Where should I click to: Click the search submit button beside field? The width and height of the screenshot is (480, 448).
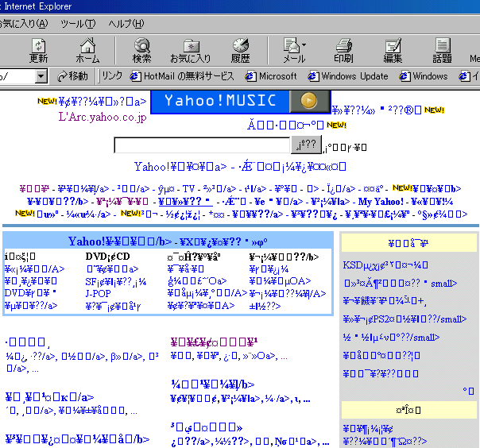coord(306,145)
